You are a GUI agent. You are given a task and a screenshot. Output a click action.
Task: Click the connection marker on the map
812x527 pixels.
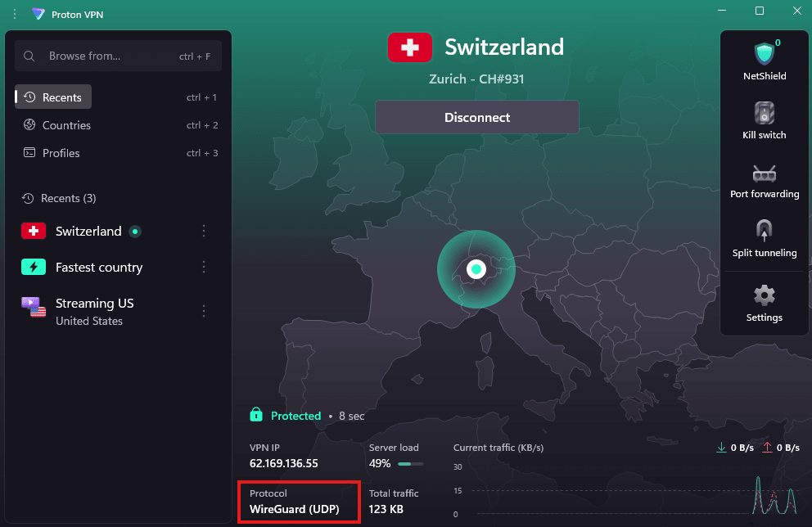(x=476, y=269)
